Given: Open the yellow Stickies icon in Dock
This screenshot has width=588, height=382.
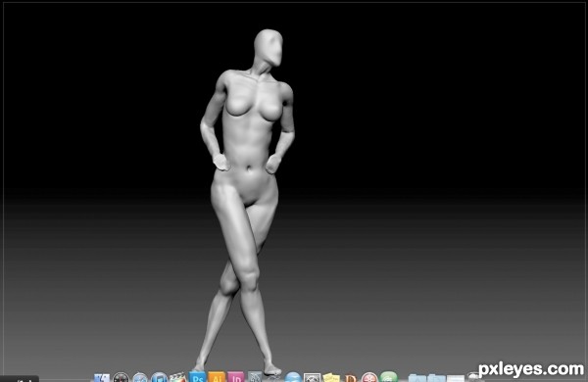Looking at the screenshot, I should (331, 377).
